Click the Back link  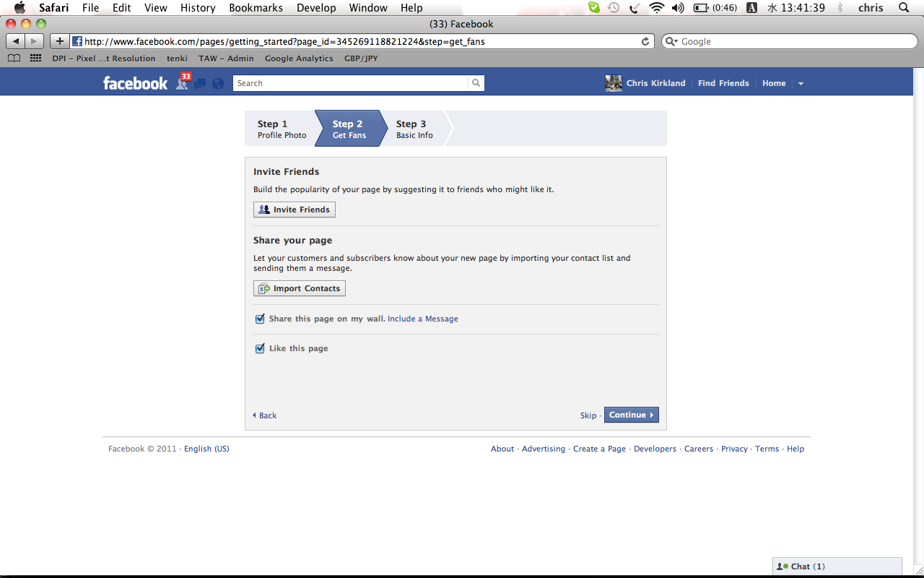click(265, 415)
